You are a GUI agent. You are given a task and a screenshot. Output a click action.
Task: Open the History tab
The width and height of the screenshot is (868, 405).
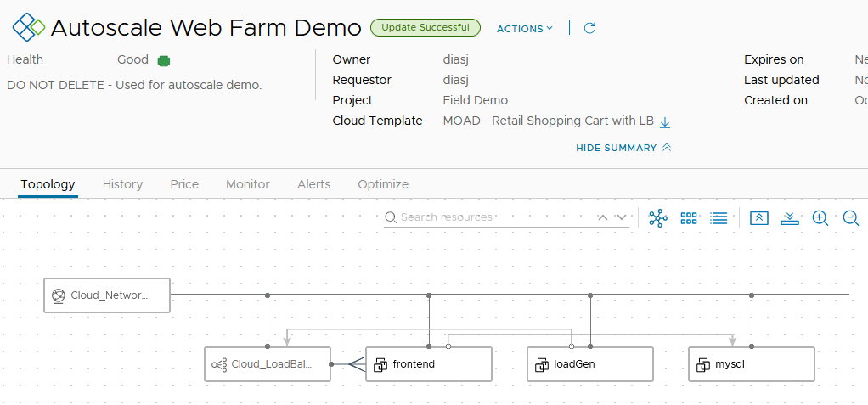coord(122,184)
